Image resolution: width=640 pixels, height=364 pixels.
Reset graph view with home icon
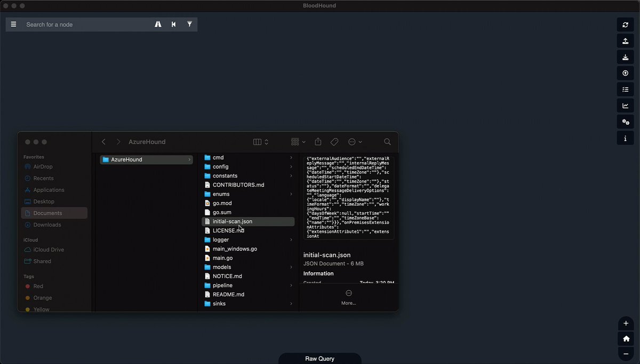(x=626, y=338)
